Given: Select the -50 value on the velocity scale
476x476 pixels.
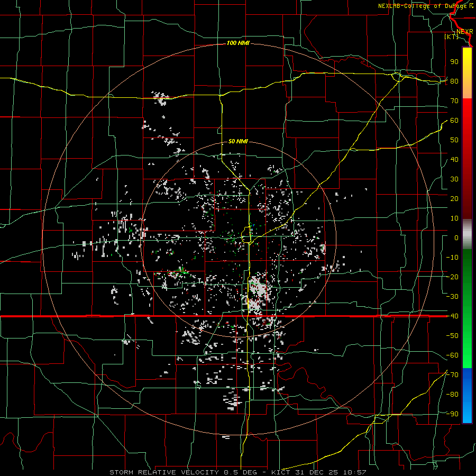Looking at the screenshot, I should 452,336.
